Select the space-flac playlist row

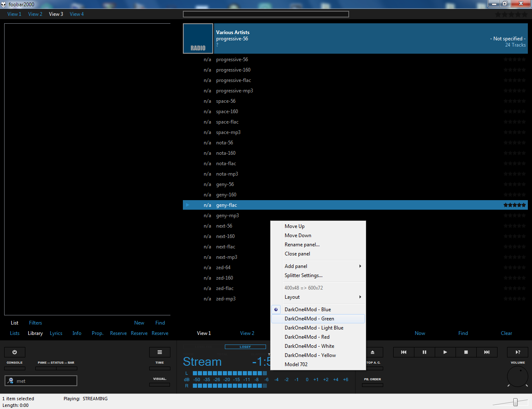pos(355,122)
